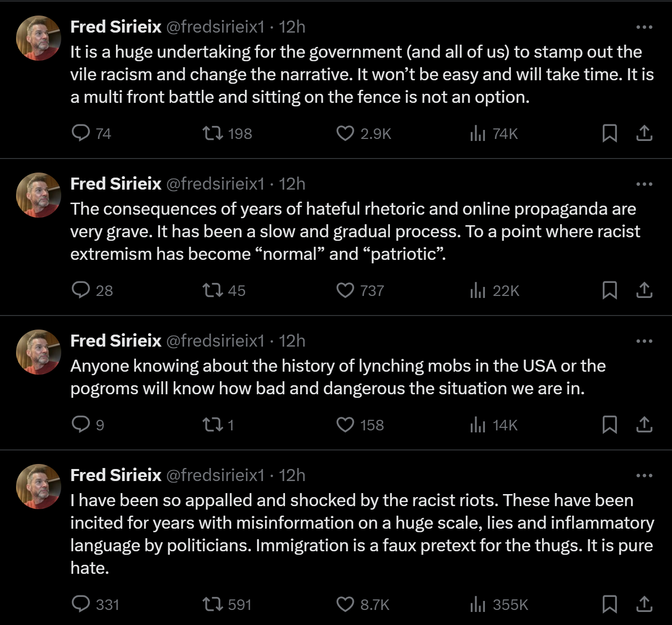672x625 pixels.
Task: Like the tweet with 158 likes
Action: point(345,424)
